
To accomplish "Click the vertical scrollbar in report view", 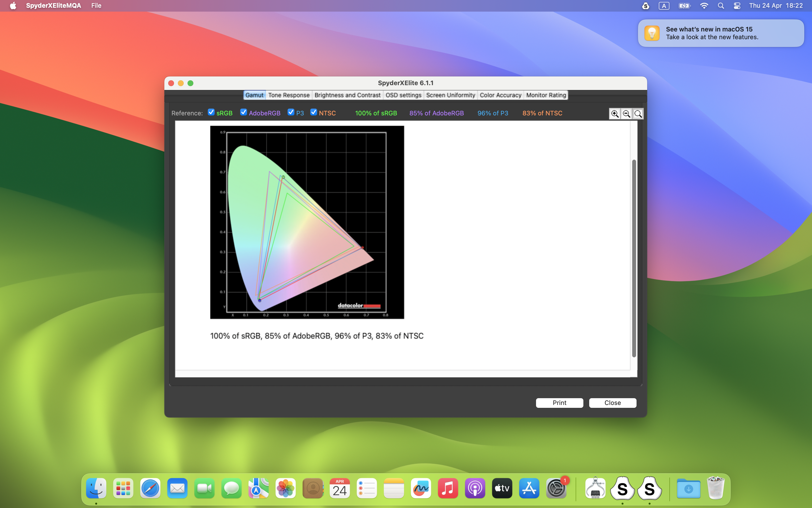I will (634, 258).
